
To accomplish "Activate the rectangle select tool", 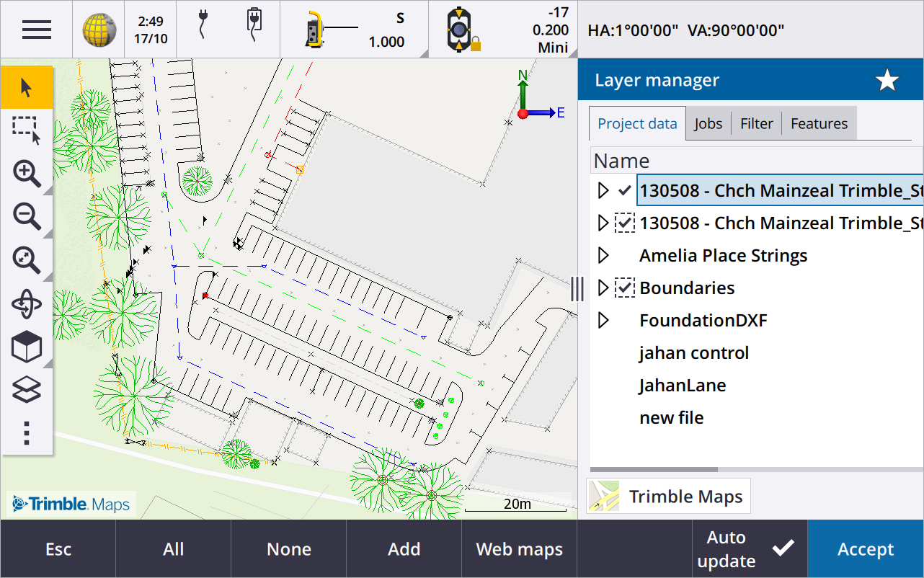I will (27, 130).
